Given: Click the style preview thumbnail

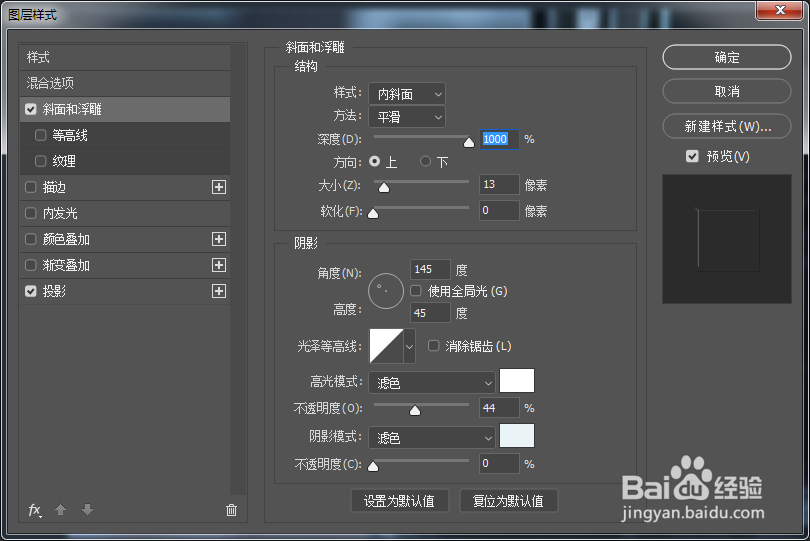Looking at the screenshot, I should click(727, 239).
